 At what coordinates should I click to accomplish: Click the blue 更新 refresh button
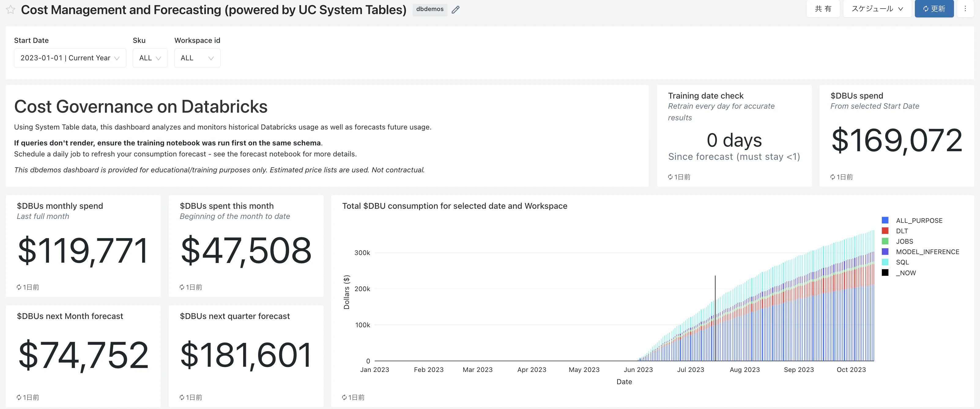point(934,8)
